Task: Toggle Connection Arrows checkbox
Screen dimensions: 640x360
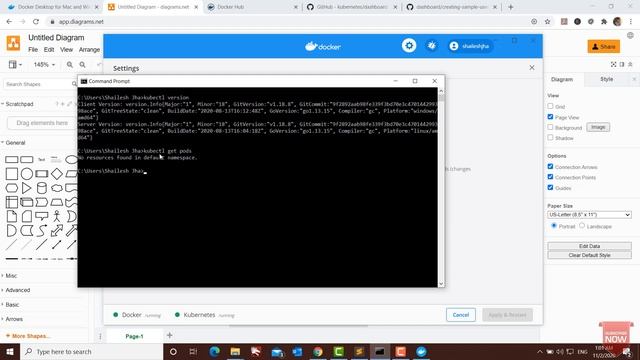Action: click(550, 167)
